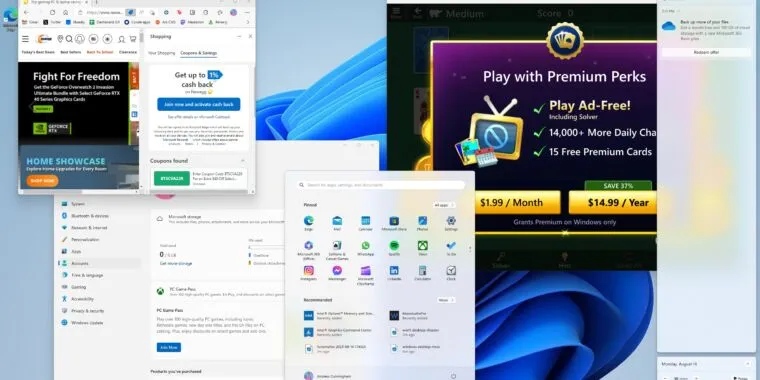Expand More recommended items

tap(445, 300)
